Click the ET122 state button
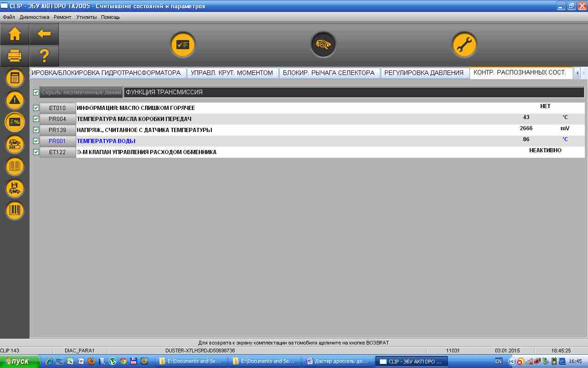Viewport: 588px width, 368px height. click(x=57, y=152)
